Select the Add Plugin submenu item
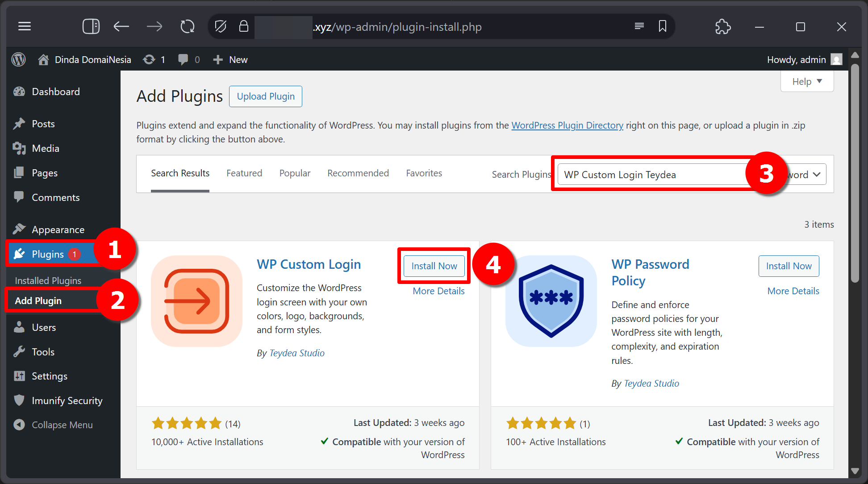This screenshot has height=484, width=868. pyautogui.click(x=38, y=300)
